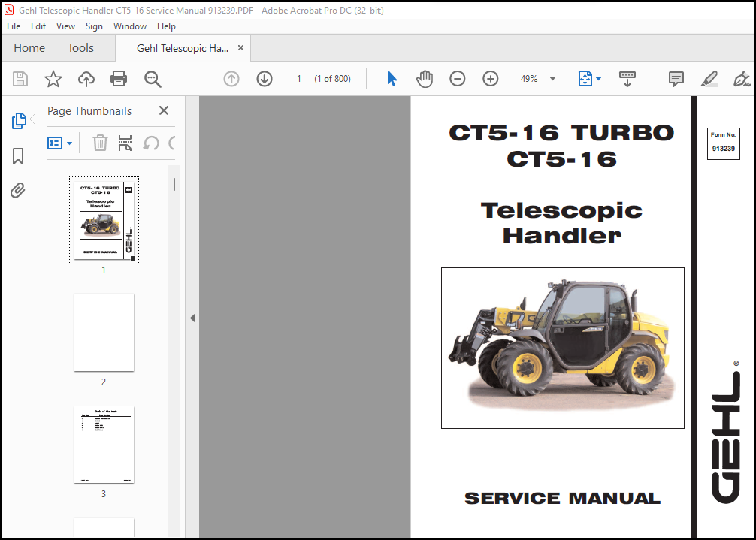The image size is (756, 540).
Task: Click the Form No. 913239 box
Action: point(723,143)
